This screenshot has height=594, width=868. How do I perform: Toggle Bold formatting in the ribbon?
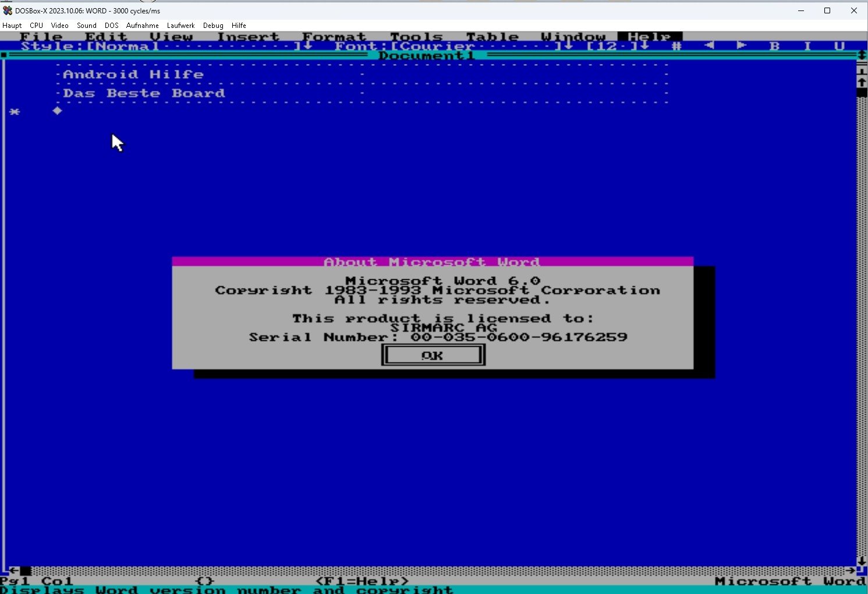coord(774,46)
